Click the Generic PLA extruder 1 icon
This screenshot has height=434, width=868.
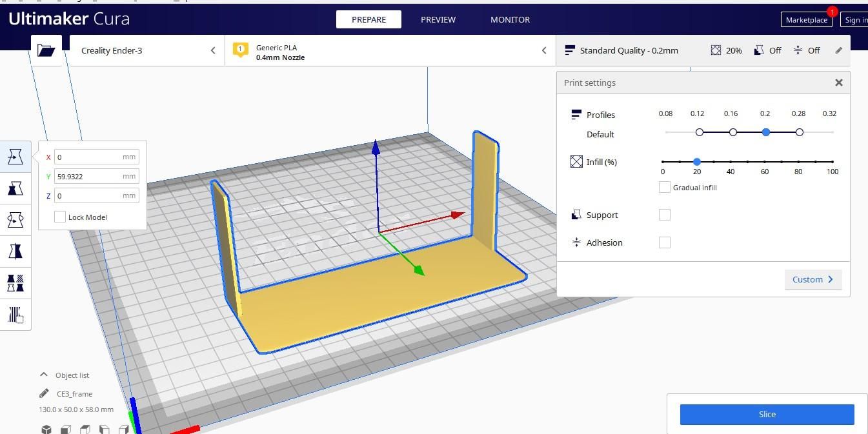241,50
